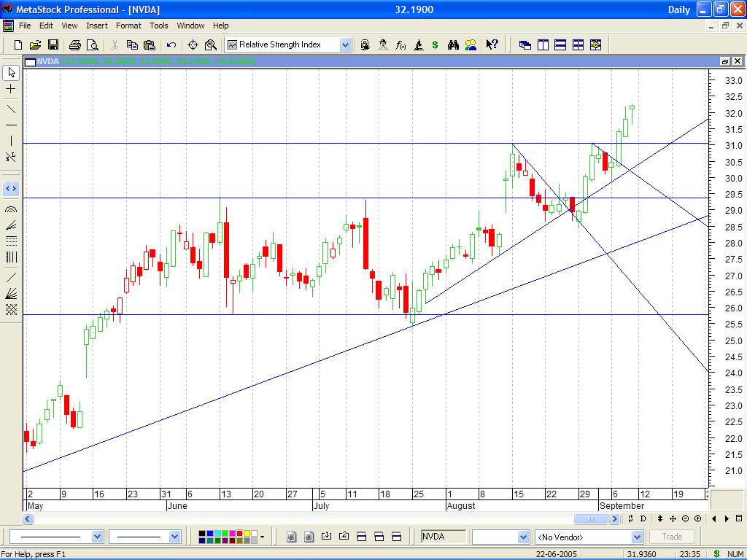
Task: Create a new chart with New icon
Action: click(18, 44)
